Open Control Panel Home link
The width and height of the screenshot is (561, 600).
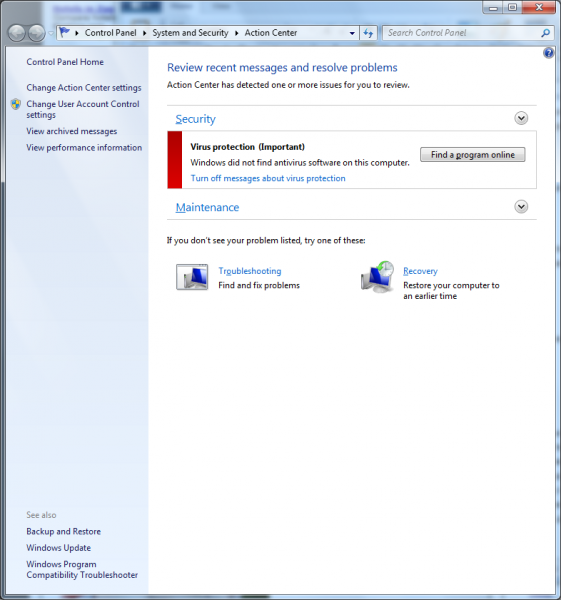point(65,62)
